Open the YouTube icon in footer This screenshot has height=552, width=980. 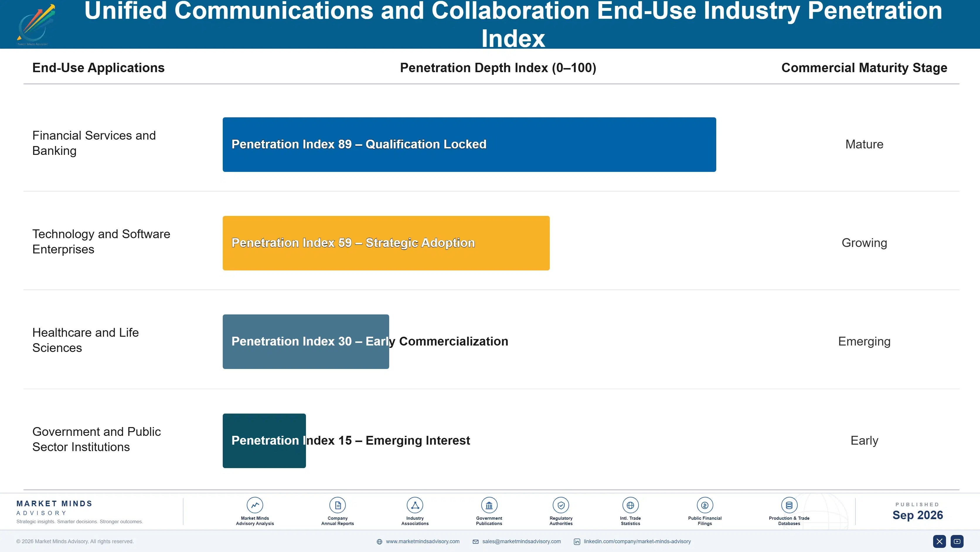pyautogui.click(x=957, y=541)
